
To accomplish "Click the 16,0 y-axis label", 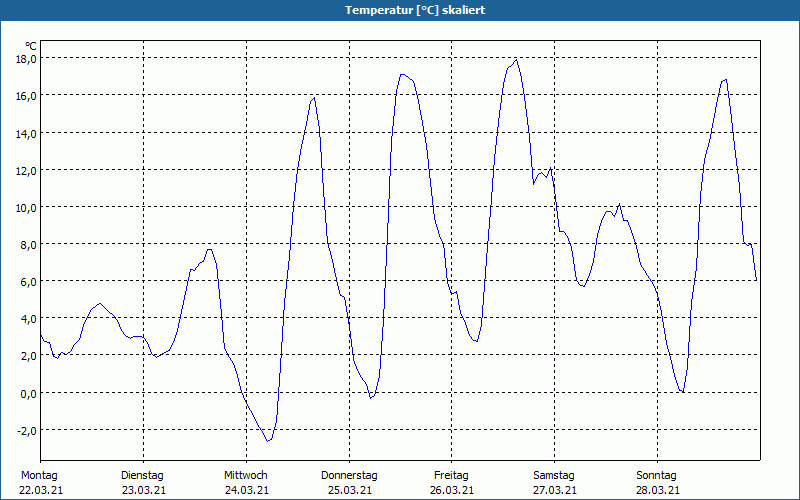I will tap(26, 95).
